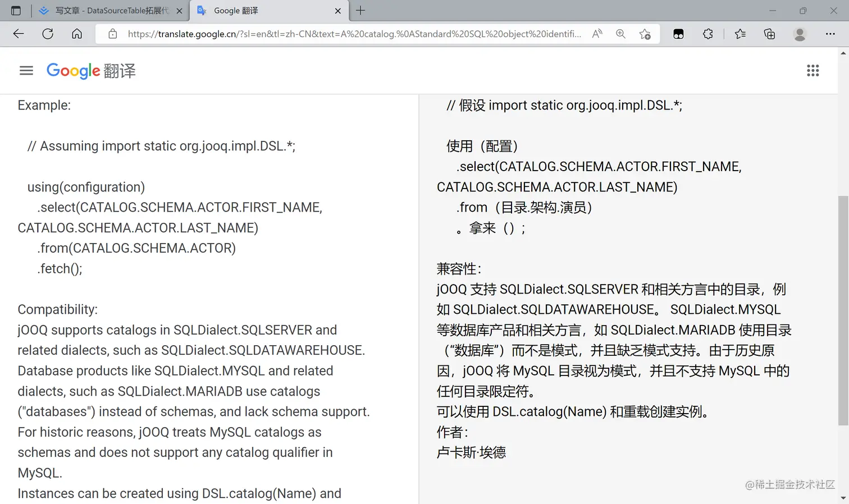Click the scrollbar up arrow
Image resolution: width=849 pixels, height=504 pixels.
[x=843, y=53]
